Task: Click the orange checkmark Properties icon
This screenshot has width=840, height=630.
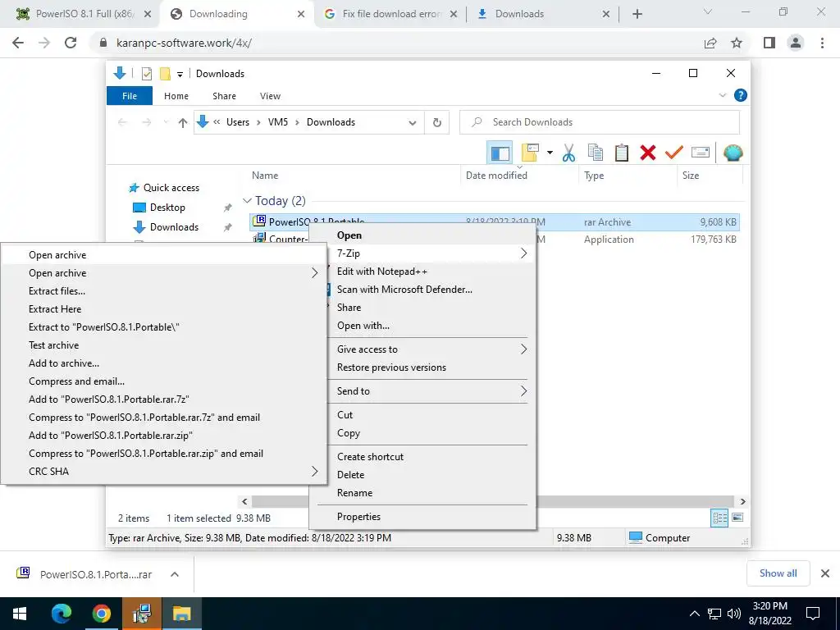Action: pos(674,153)
